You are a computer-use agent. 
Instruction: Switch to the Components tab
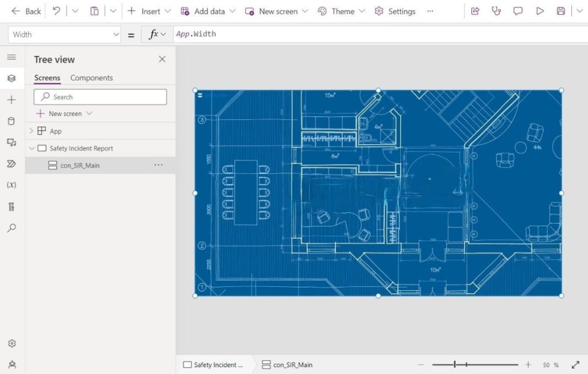(91, 77)
